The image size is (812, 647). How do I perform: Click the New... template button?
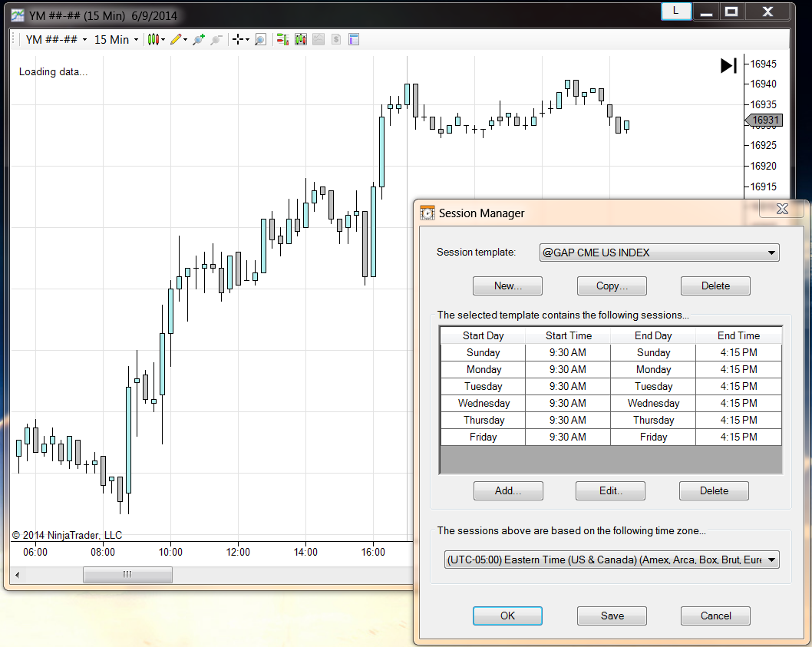[x=507, y=286]
